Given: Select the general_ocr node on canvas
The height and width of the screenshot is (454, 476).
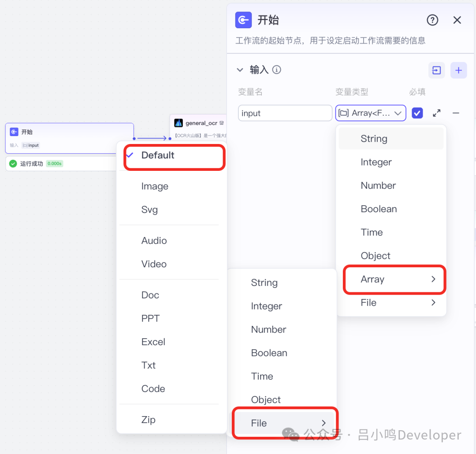Looking at the screenshot, I should (198, 127).
